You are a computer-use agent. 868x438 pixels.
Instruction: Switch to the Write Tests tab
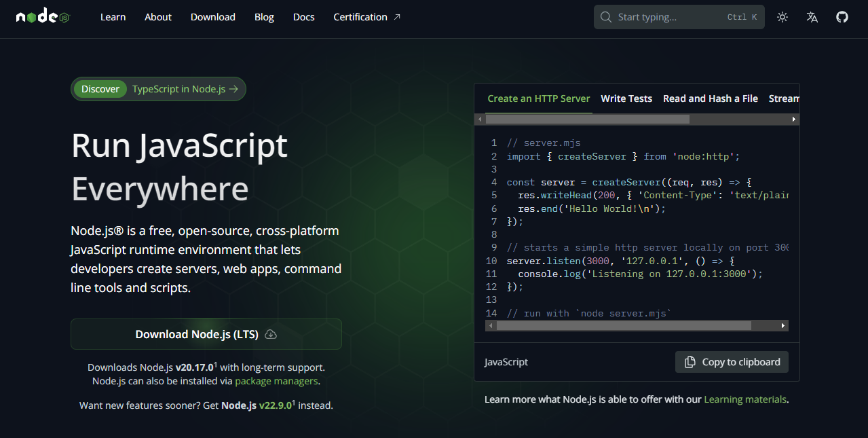pyautogui.click(x=626, y=98)
